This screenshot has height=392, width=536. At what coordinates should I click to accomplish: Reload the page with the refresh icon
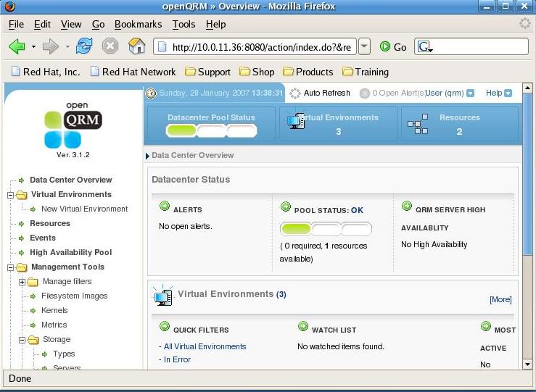(x=84, y=46)
